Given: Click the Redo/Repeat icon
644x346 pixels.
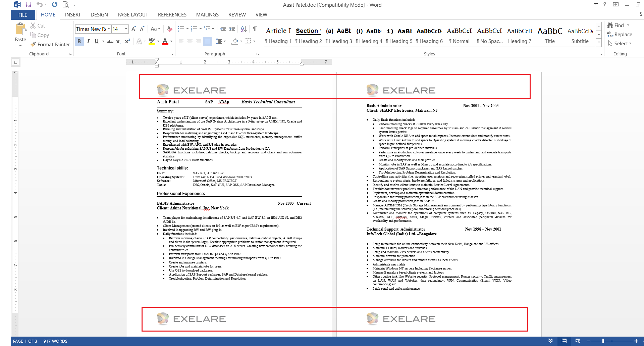Looking at the screenshot, I should 55,5.
